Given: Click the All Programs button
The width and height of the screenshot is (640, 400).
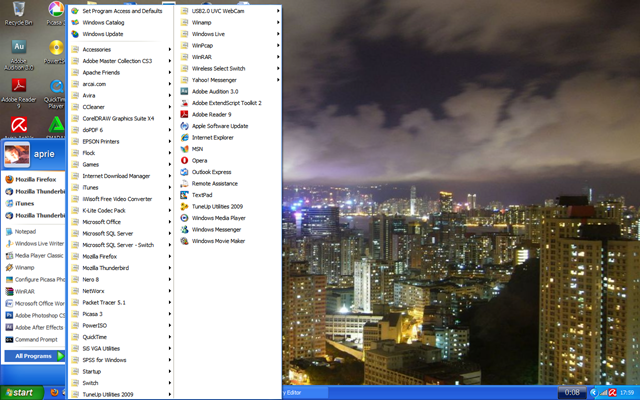Looking at the screenshot, I should (34, 356).
